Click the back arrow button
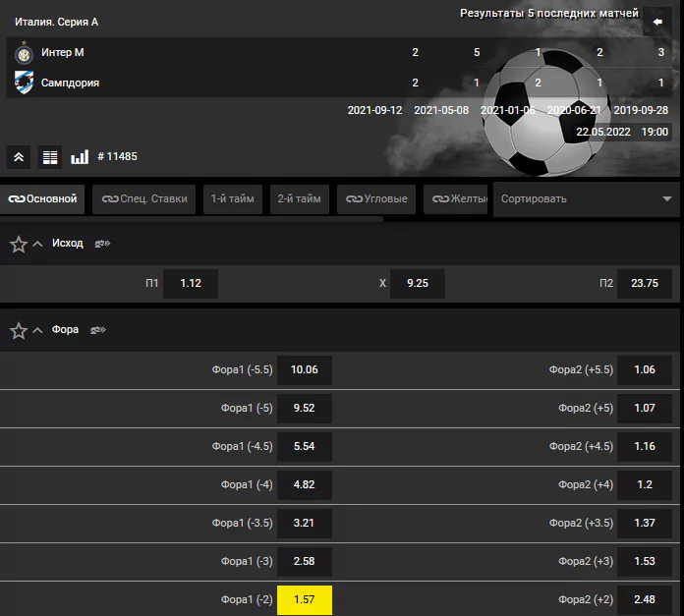 [x=656, y=22]
